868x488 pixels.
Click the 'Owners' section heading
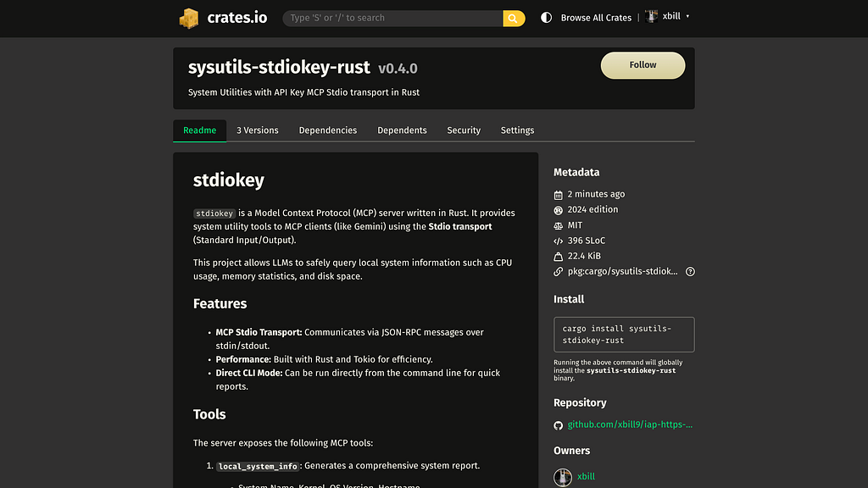(x=571, y=451)
